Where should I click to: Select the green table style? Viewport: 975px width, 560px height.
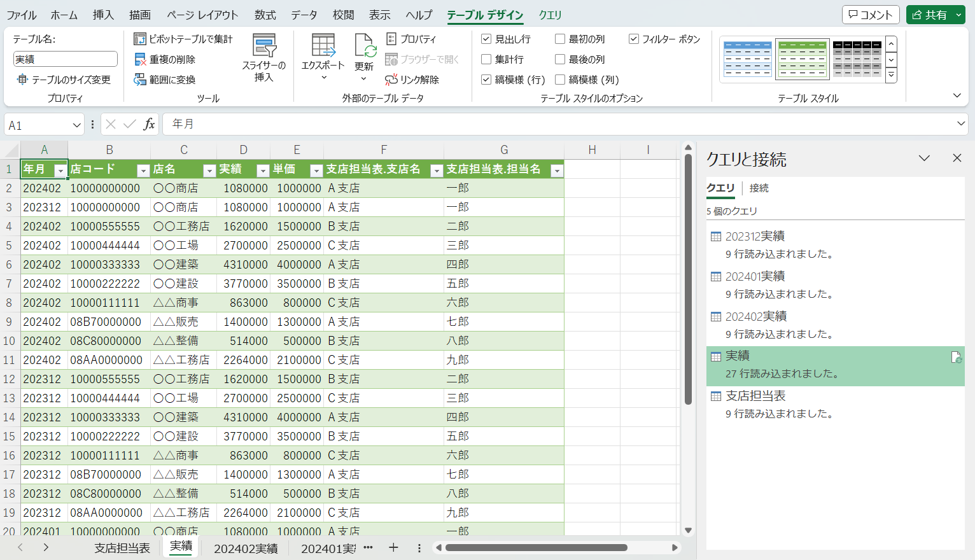coord(803,59)
